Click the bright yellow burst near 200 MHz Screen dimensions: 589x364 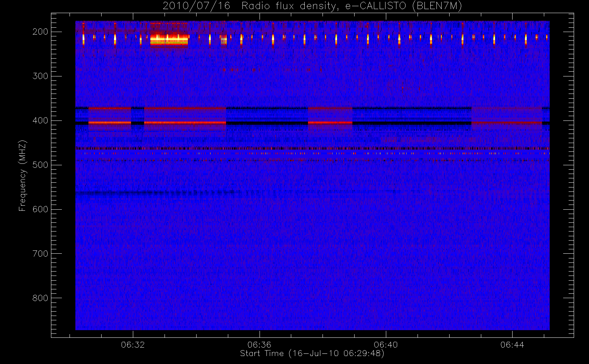pos(169,40)
